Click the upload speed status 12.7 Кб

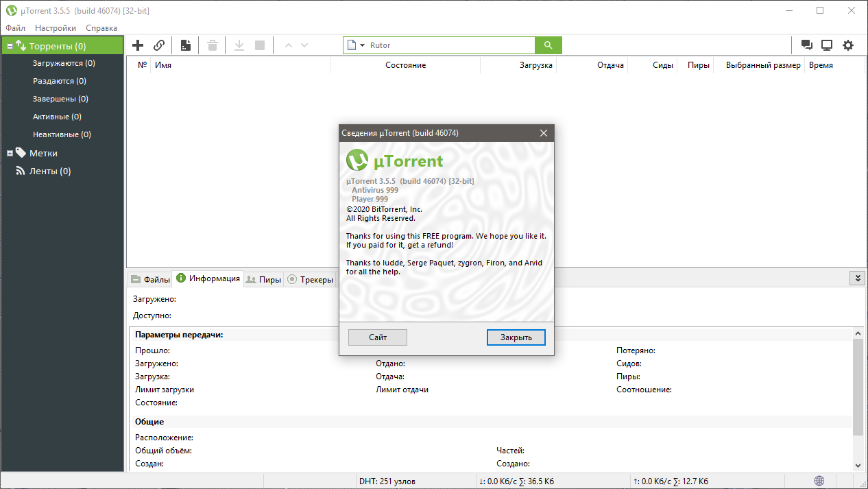tap(671, 481)
